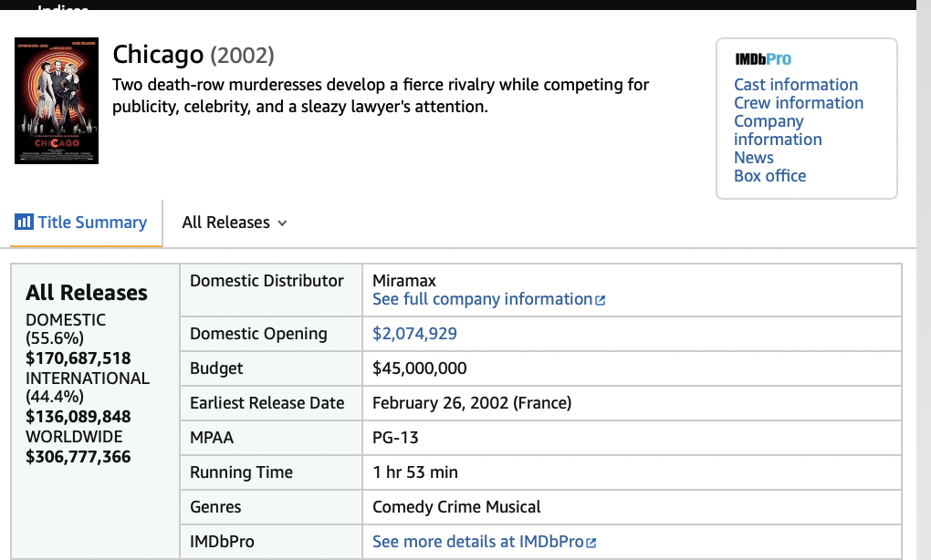Click the bold All Releases panel heading
Image resolution: width=931 pixels, height=560 pixels.
[x=87, y=293]
